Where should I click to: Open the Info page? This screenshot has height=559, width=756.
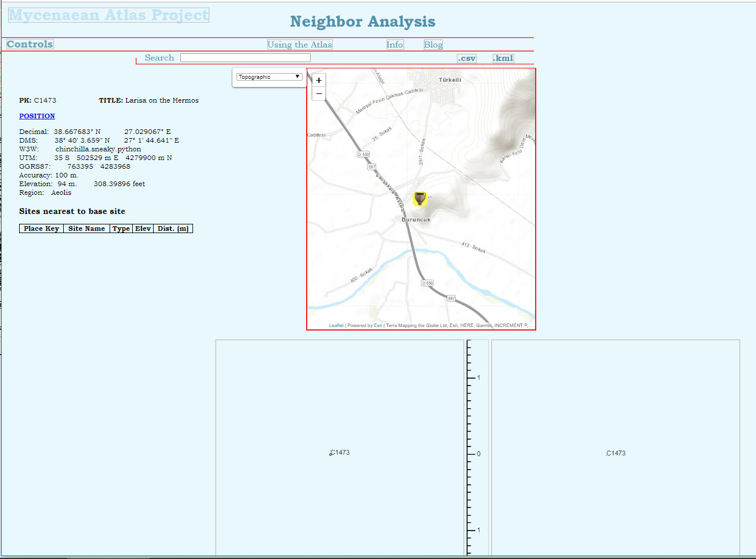coord(395,45)
